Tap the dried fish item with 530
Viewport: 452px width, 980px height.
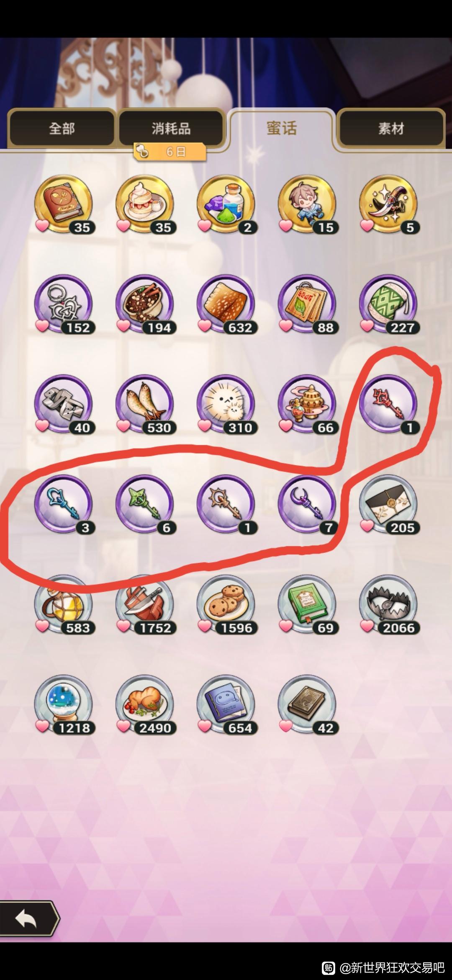coord(145,404)
